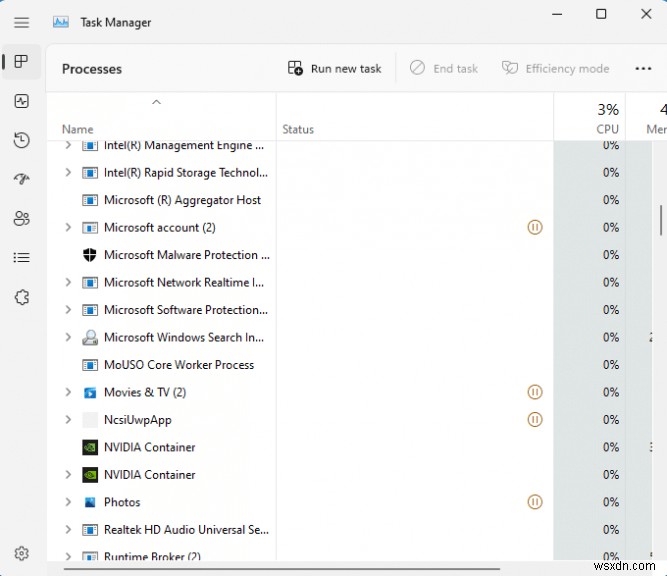This screenshot has height=576, width=667.
Task: Open the Details page icon
Action: click(21, 257)
